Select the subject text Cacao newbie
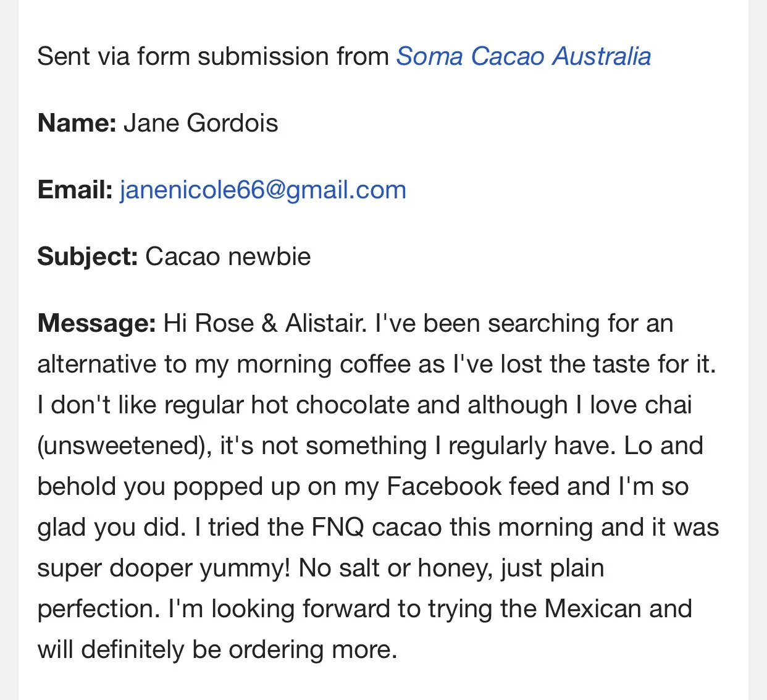767x700 pixels. pyautogui.click(x=228, y=256)
